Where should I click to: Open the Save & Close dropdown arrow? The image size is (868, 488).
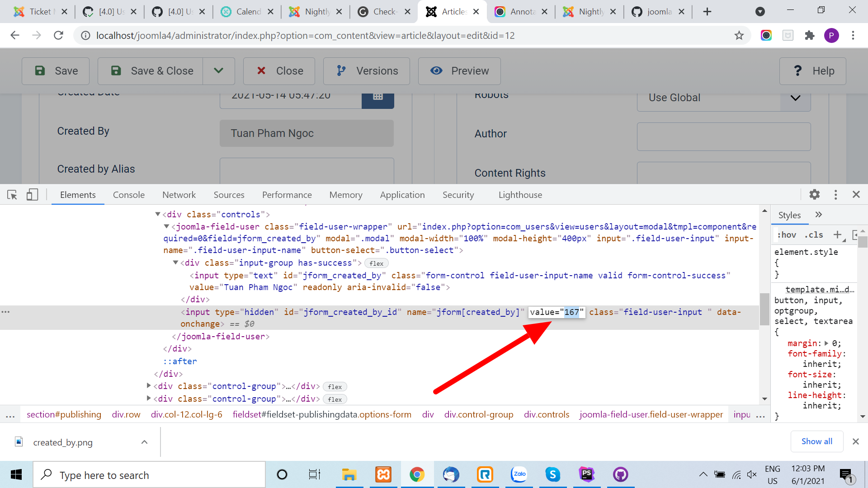coord(219,71)
